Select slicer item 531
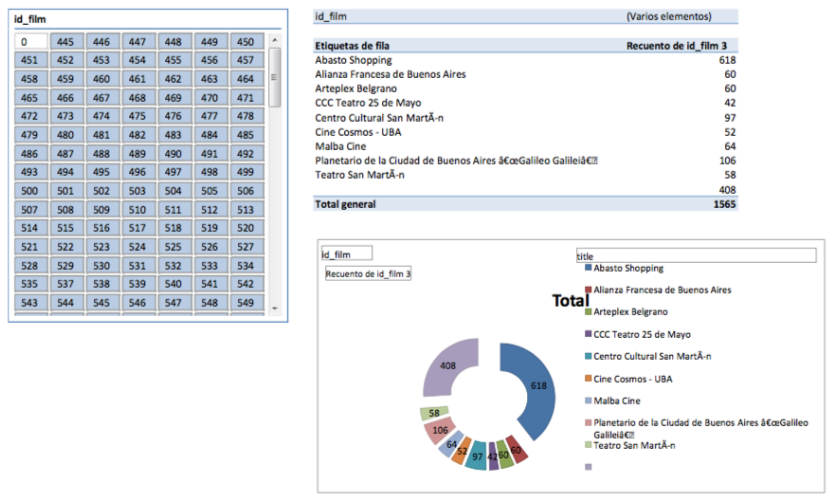Screen dimensions: 832x498 [x=137, y=265]
